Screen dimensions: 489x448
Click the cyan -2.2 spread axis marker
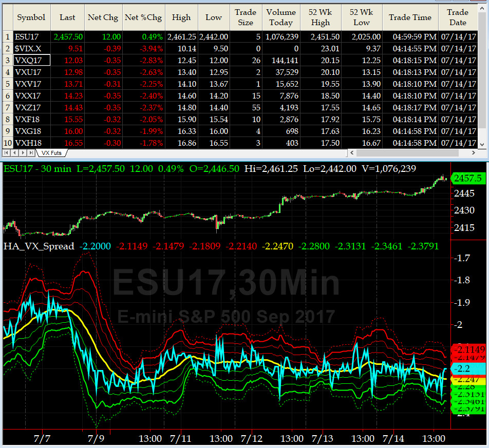[x=468, y=369]
